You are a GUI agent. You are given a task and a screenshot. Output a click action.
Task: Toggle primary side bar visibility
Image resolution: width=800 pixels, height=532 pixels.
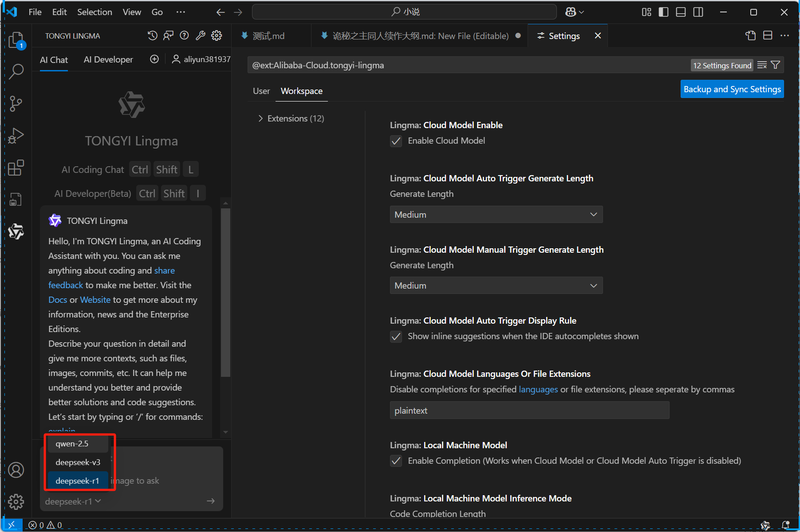pyautogui.click(x=664, y=12)
